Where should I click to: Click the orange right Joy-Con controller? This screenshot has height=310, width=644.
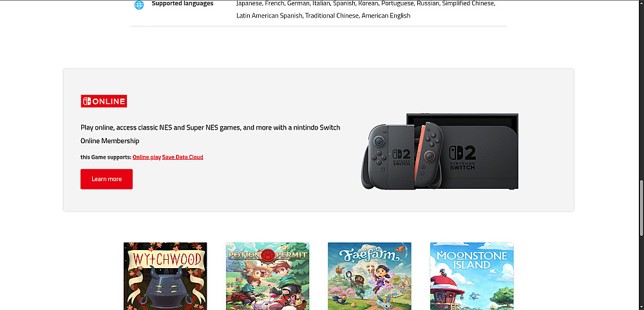tap(428, 154)
